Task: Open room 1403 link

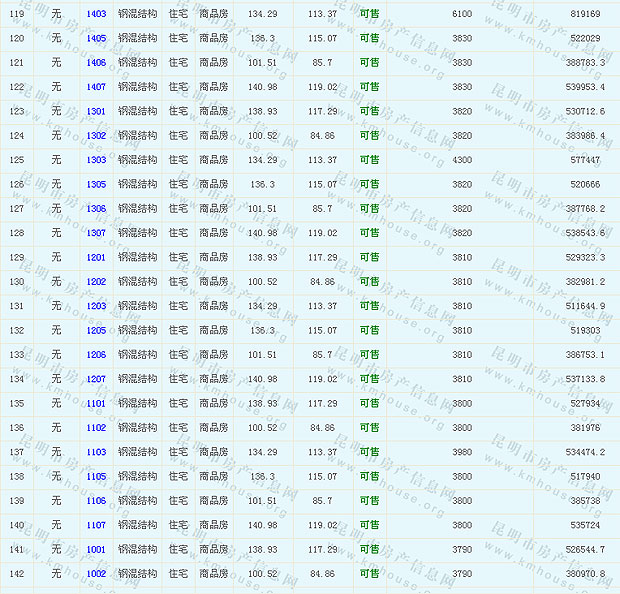Action: 96,14
